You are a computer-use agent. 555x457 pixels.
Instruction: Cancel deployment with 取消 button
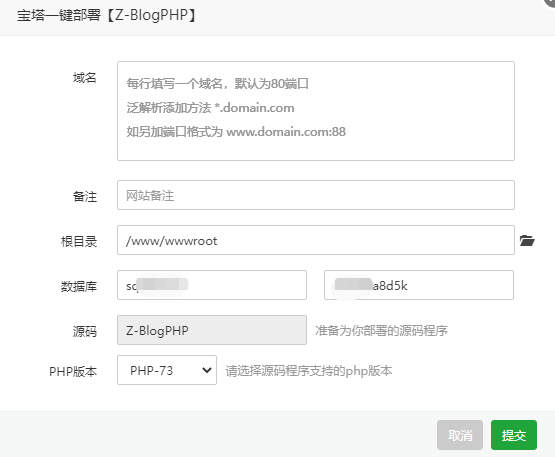(460, 435)
